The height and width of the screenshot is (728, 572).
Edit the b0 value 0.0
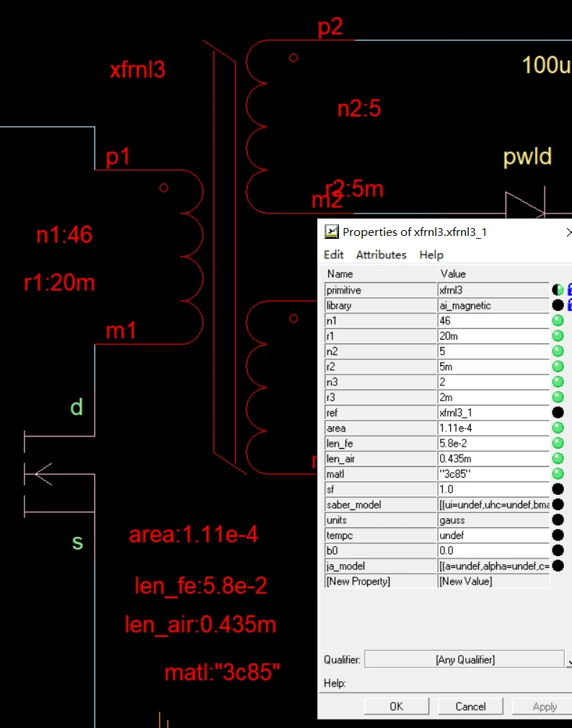coord(493,551)
